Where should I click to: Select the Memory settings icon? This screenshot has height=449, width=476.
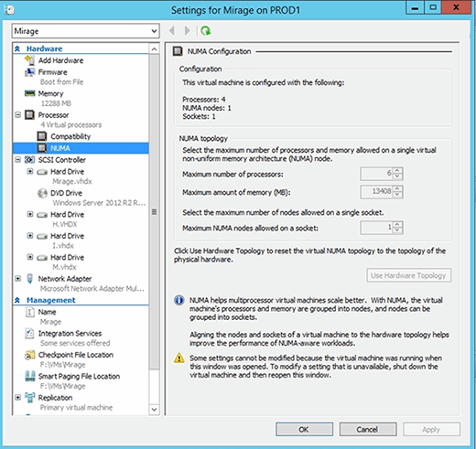click(29, 93)
